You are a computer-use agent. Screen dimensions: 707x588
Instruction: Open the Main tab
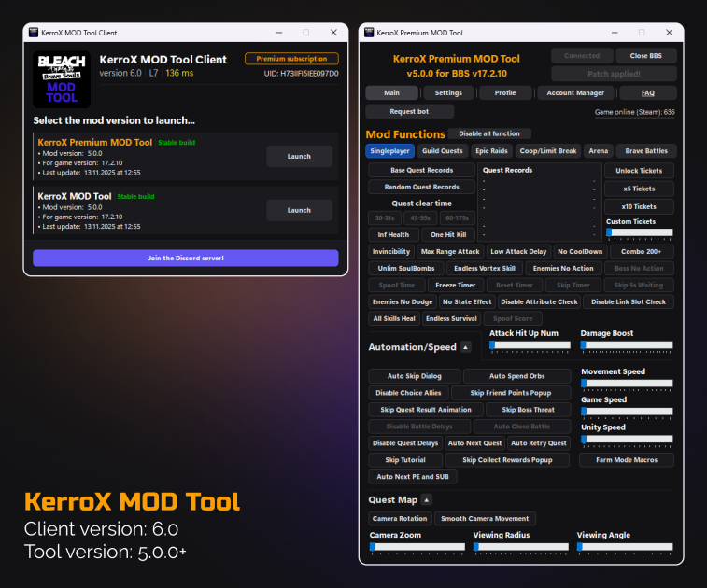point(392,92)
